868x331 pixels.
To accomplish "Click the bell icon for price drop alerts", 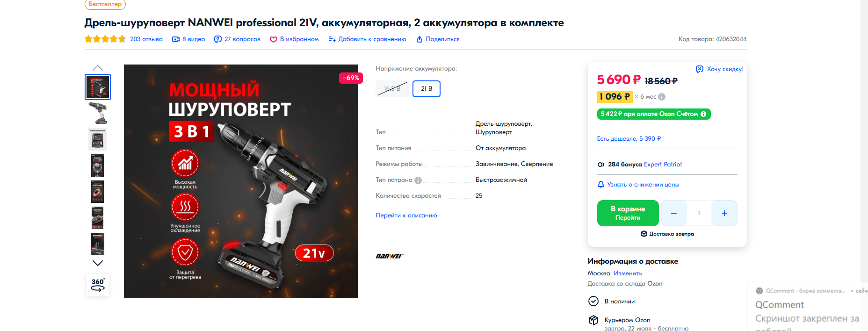I will (x=601, y=185).
